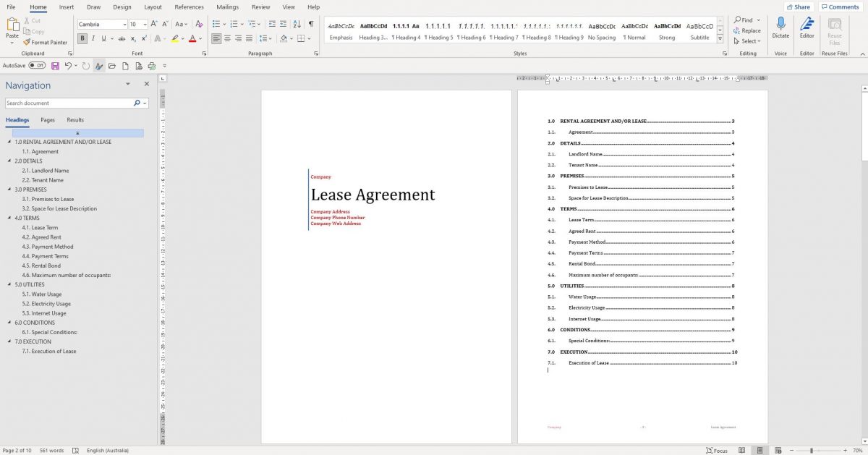Screen dimensions: 868x455
Task: Save the document from Quick Access Toolbar
Action: tap(56, 65)
